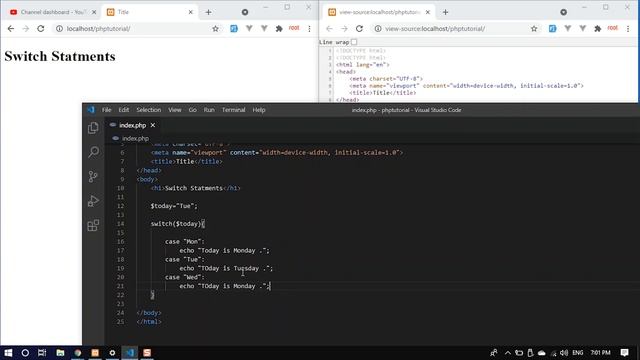Viewport: 640px width, 360px height.
Task: Open the Selection menu in VS Code
Action: tap(149, 110)
